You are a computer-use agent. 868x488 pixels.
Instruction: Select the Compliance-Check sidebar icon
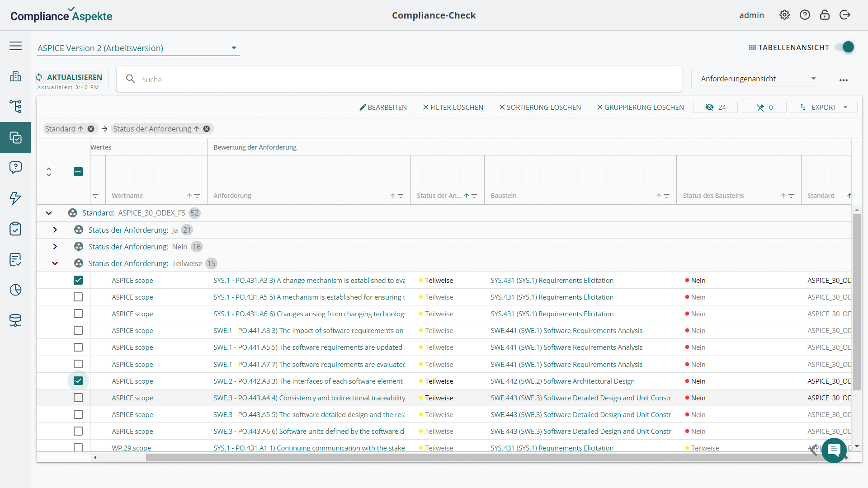15,137
